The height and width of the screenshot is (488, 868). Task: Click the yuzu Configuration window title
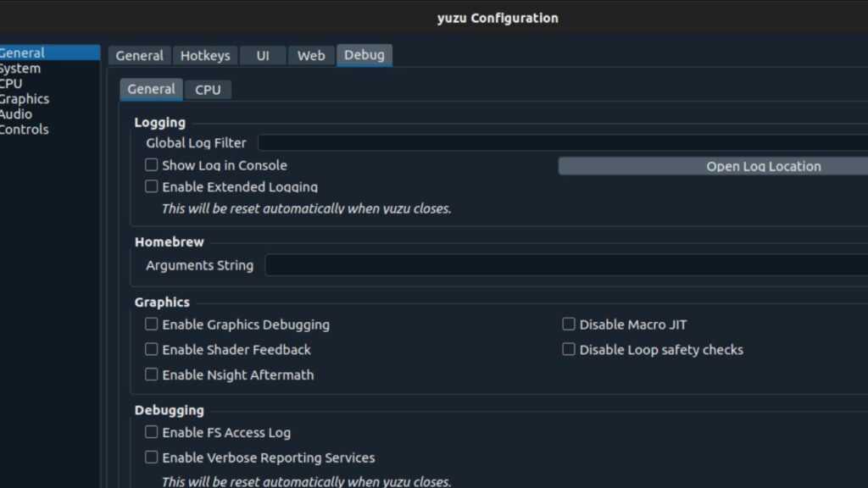pos(498,18)
